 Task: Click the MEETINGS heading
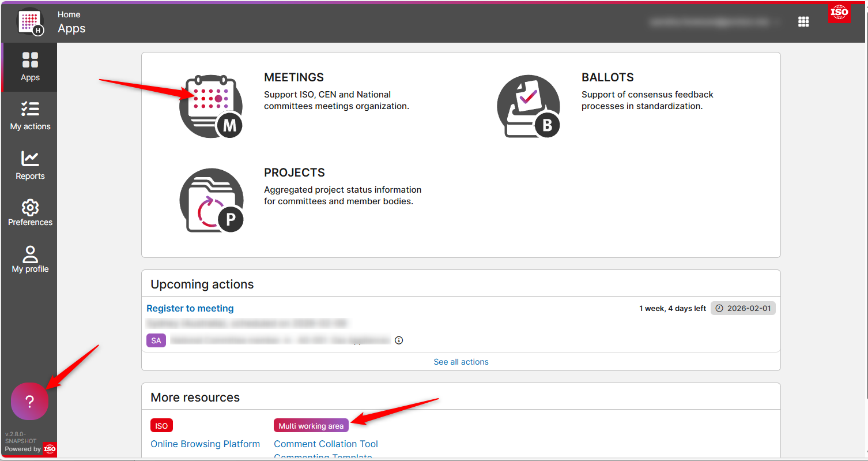tap(294, 77)
